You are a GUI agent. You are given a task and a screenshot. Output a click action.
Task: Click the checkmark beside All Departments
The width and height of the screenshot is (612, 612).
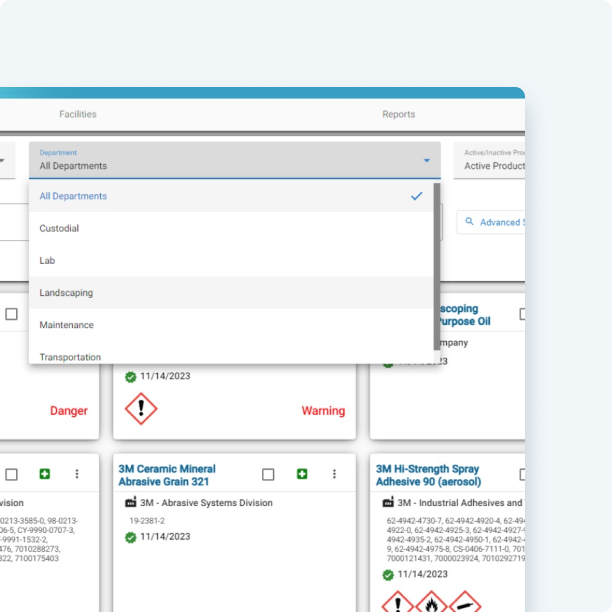tap(416, 196)
